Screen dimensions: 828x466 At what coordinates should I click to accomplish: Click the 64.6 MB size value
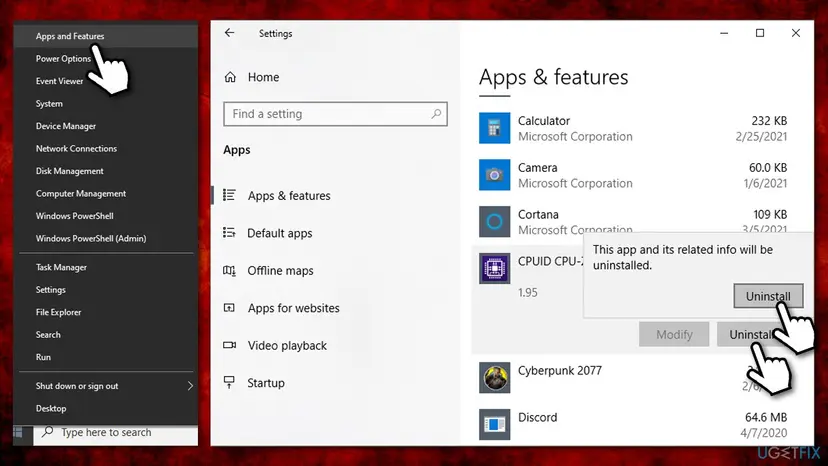click(x=766, y=417)
